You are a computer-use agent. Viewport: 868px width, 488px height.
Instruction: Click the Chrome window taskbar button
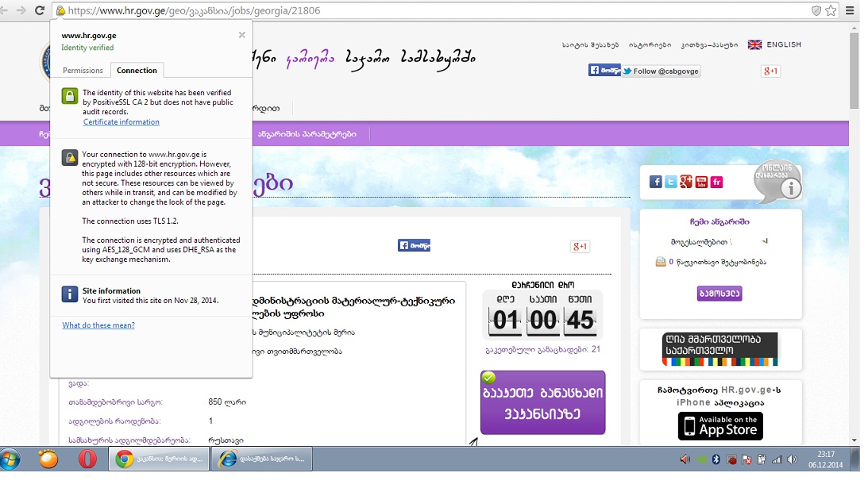pyautogui.click(x=159, y=459)
